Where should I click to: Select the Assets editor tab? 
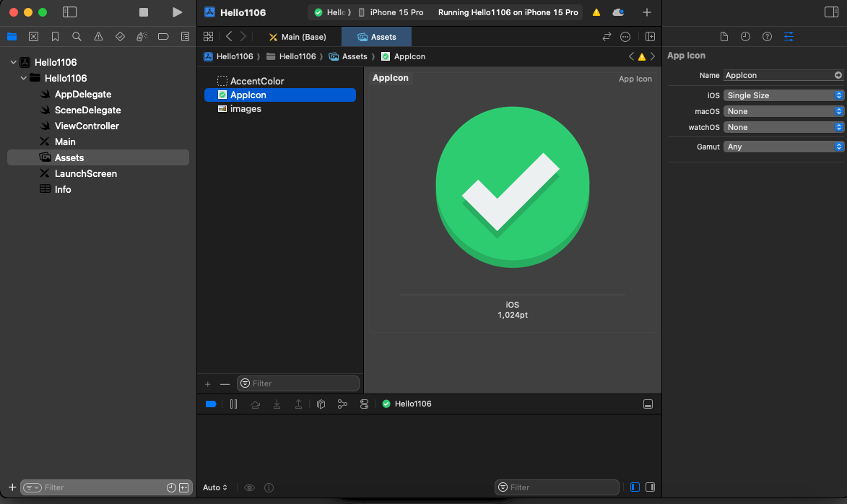377,37
